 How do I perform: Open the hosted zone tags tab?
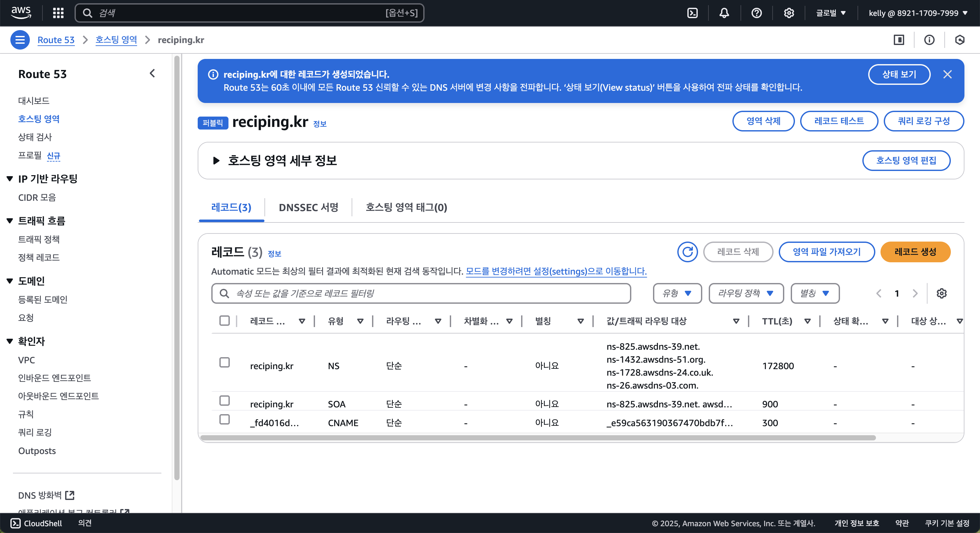tap(406, 207)
